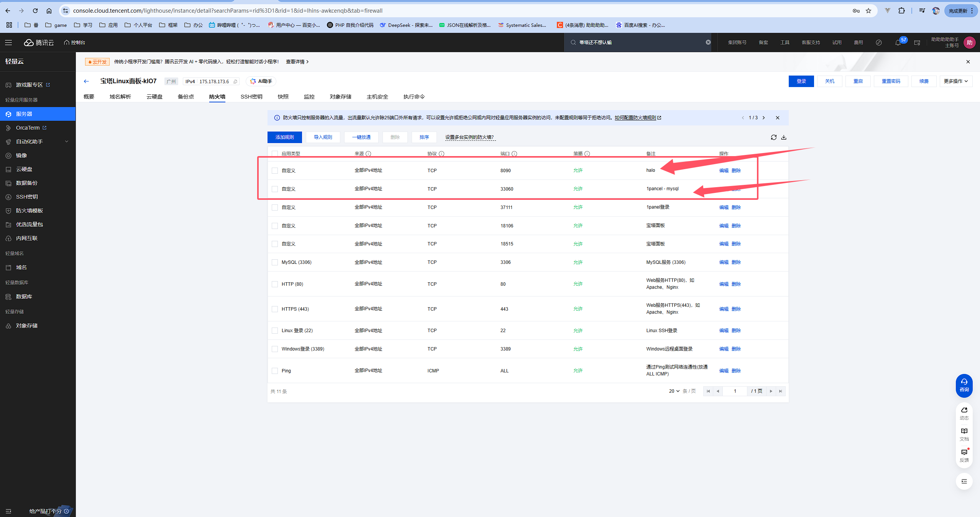
Task: Open the 文档 docs icon
Action: coord(964,434)
